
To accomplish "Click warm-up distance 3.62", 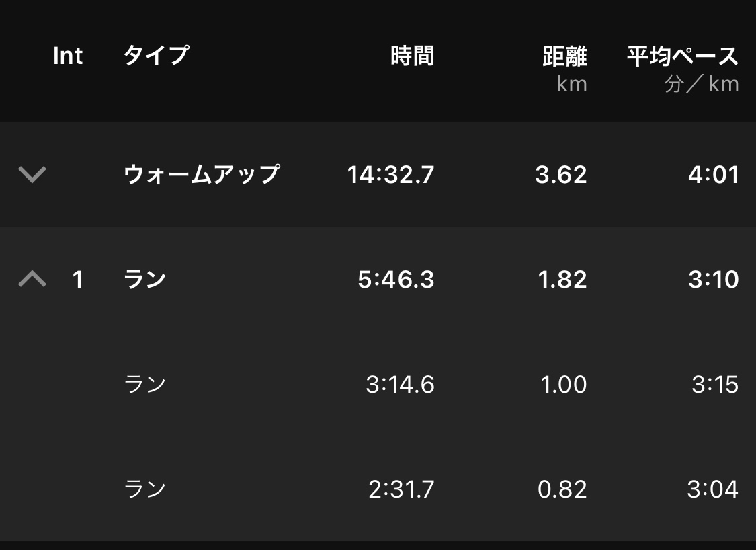I will [x=561, y=175].
